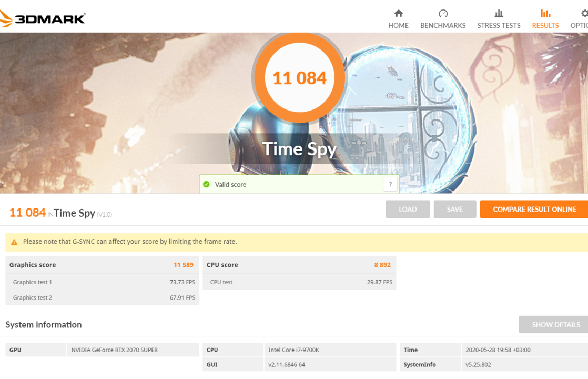Click the Results chart icon

[x=545, y=14]
